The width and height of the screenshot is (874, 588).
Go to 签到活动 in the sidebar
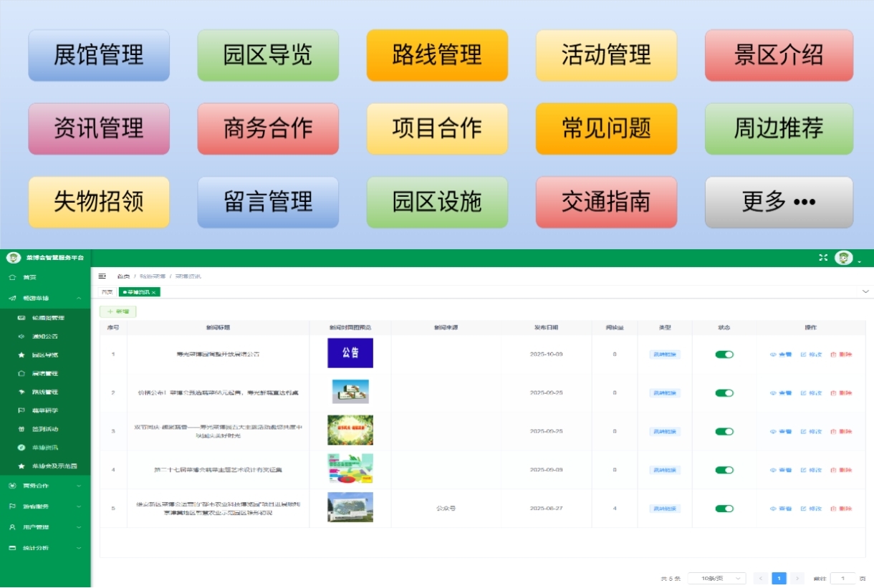click(x=46, y=428)
